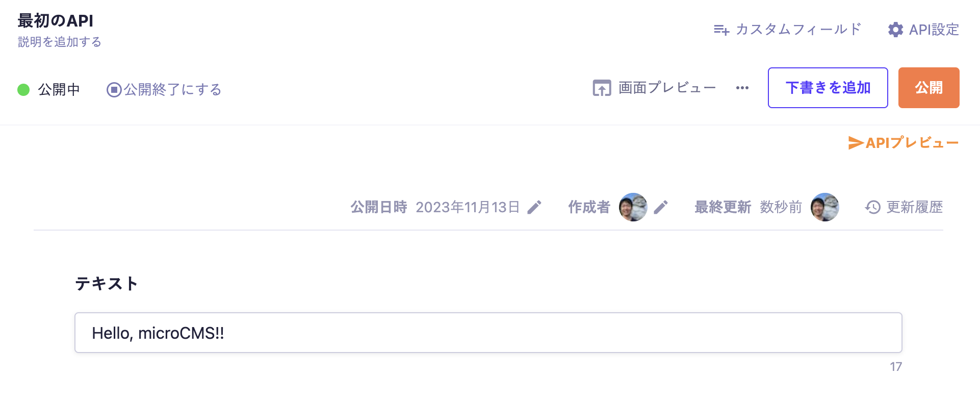Image resolution: width=980 pixels, height=401 pixels.
Task: Open publish date picker on 2023年11月13日
Action: 468,207
